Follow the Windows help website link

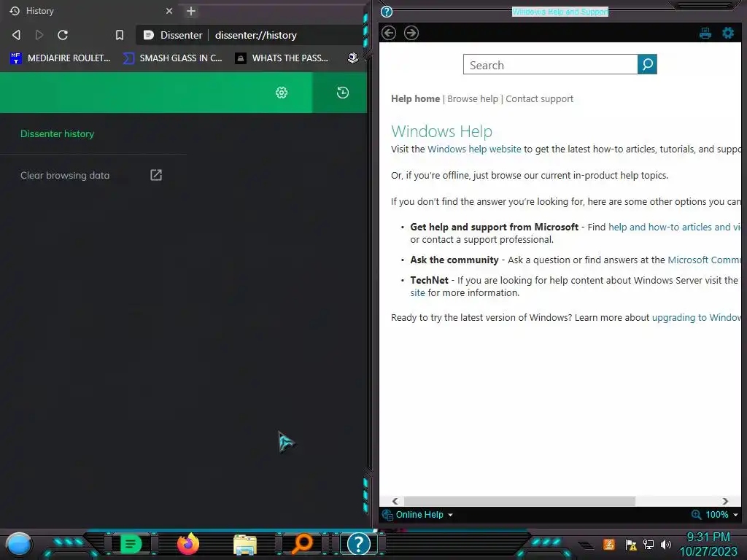[x=474, y=149]
